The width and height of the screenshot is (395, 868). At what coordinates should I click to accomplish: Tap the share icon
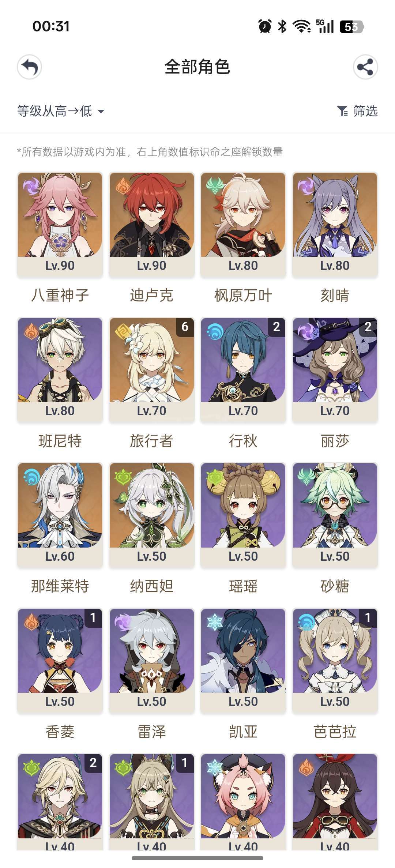[365, 67]
